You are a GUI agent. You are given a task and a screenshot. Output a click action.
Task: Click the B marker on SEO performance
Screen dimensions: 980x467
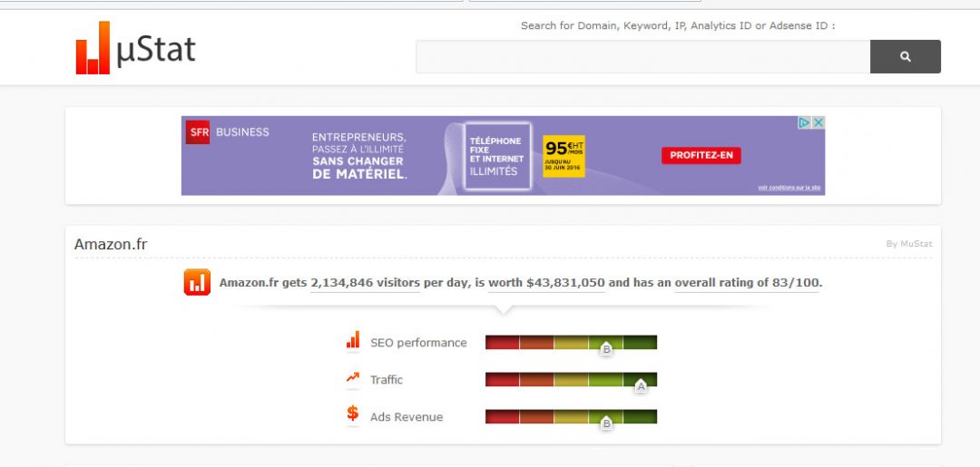606,349
